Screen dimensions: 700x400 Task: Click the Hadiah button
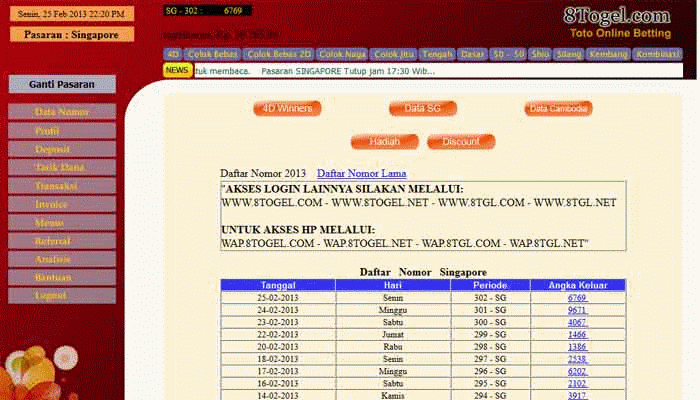coord(385,142)
